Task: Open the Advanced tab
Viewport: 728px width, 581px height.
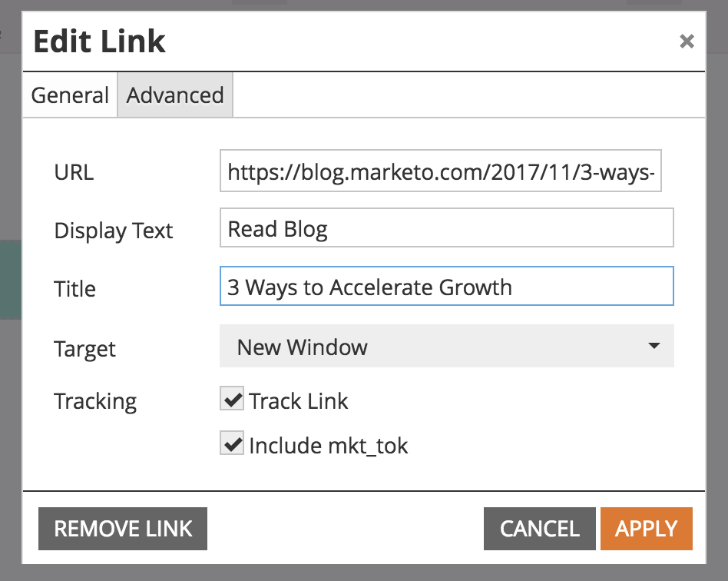Action: point(175,95)
